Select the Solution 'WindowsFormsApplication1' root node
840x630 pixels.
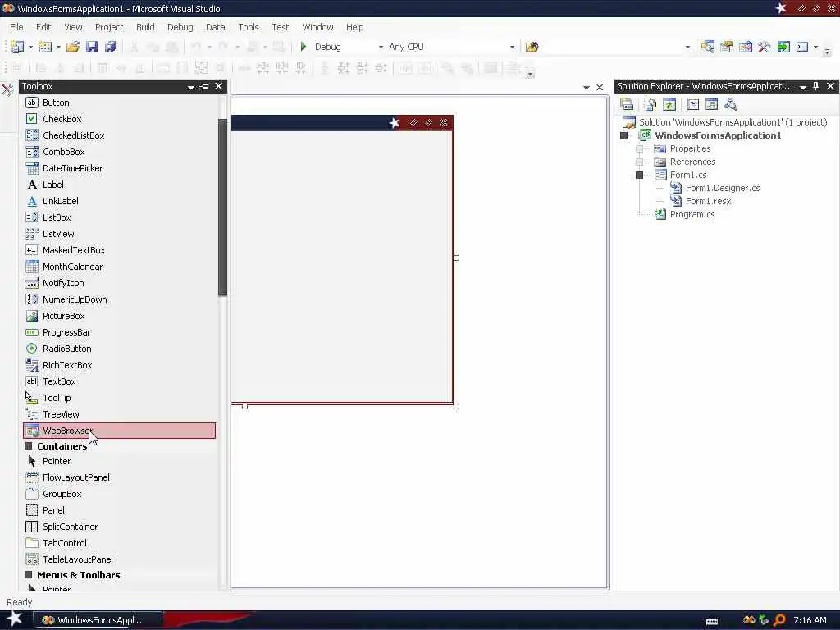pos(733,122)
